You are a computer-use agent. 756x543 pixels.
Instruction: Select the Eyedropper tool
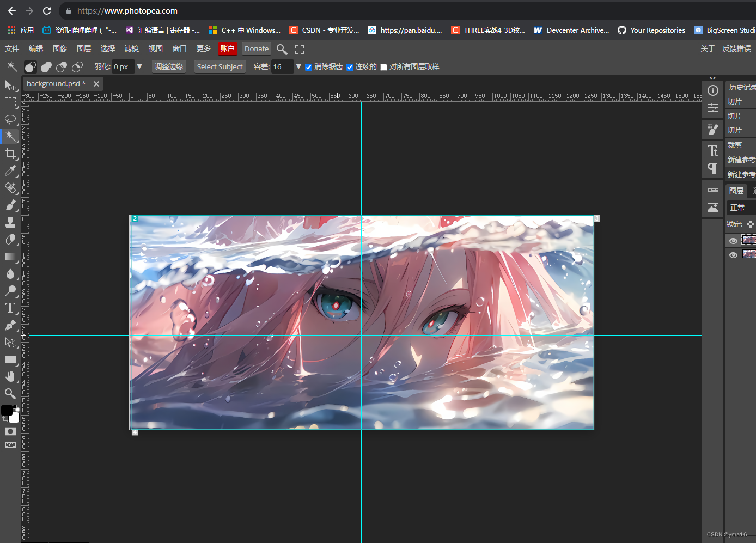coord(10,170)
